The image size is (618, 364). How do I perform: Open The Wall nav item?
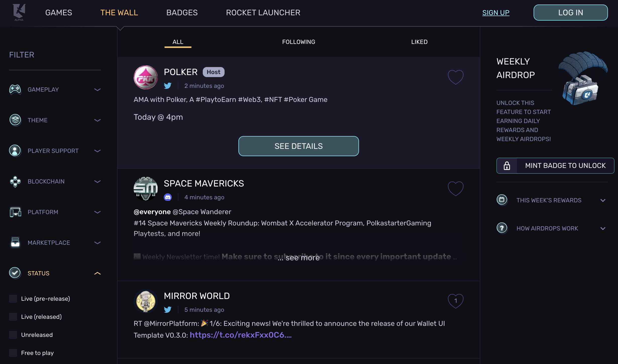click(119, 13)
